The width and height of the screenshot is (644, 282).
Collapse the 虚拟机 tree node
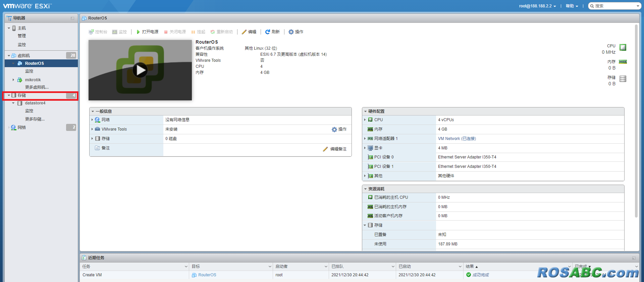tap(9, 56)
